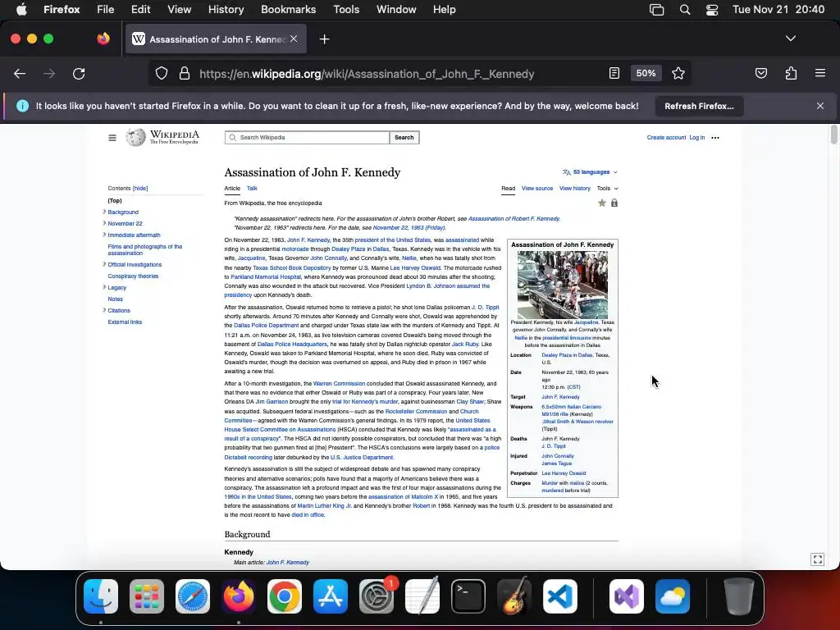Expand the November 22 contents section
840x630 pixels.
click(x=104, y=223)
